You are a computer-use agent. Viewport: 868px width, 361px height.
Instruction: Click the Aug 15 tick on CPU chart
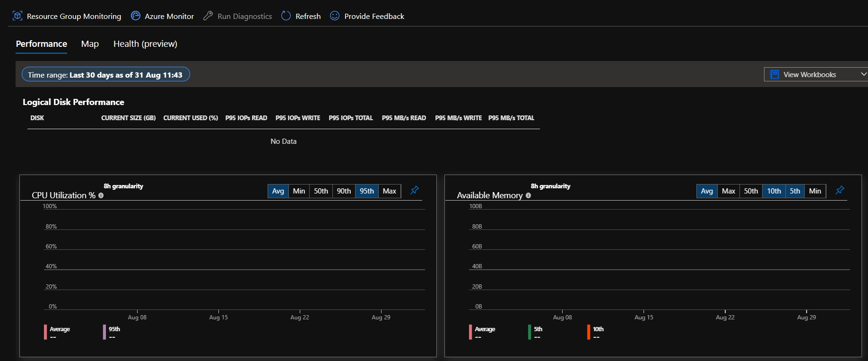point(218,317)
